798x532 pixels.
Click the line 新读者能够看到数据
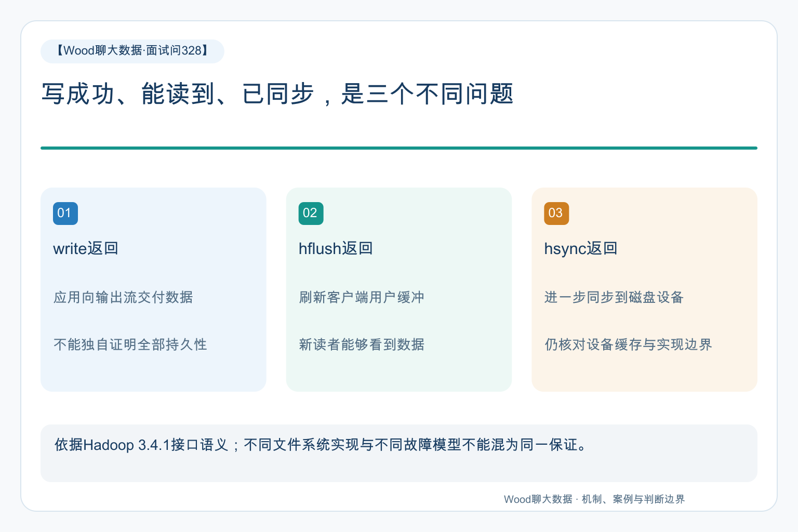[x=362, y=344]
